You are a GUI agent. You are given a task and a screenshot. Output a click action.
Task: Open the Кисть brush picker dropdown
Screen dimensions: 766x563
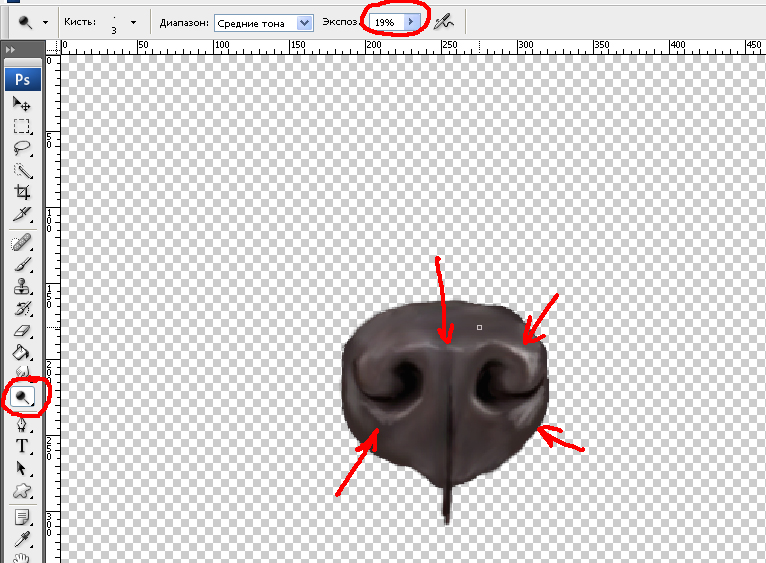(x=133, y=21)
